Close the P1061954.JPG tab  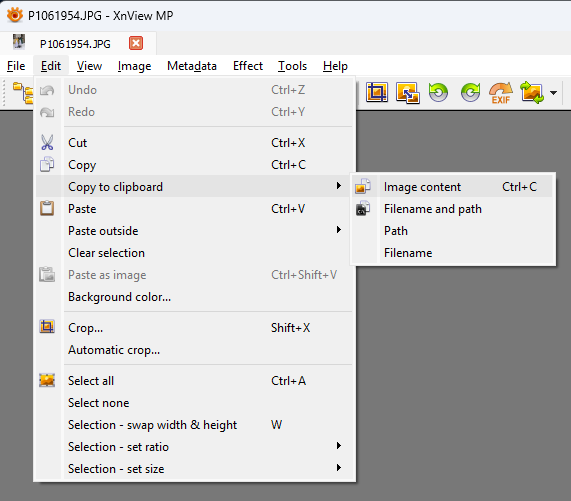tap(136, 43)
